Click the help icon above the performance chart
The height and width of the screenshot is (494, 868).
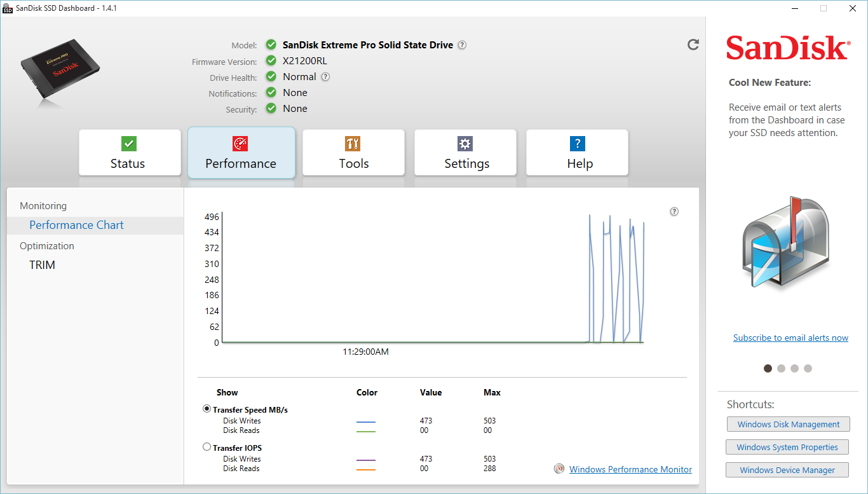point(674,212)
